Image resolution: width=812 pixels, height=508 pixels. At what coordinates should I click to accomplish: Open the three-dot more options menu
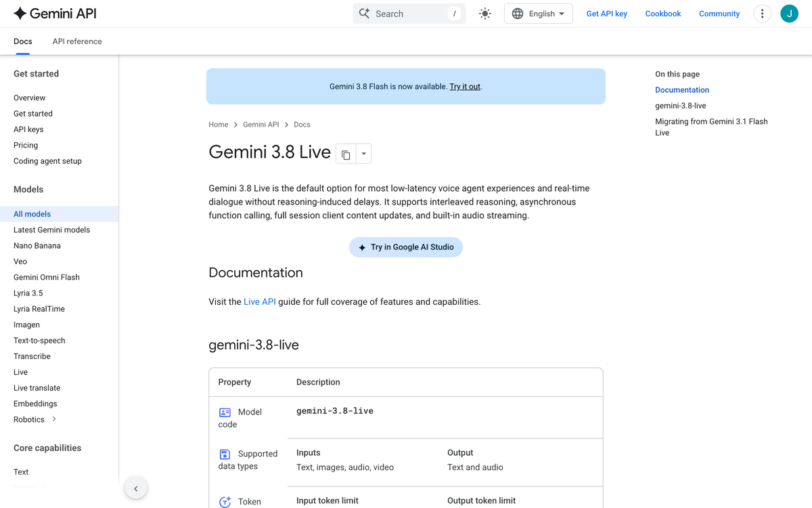762,14
